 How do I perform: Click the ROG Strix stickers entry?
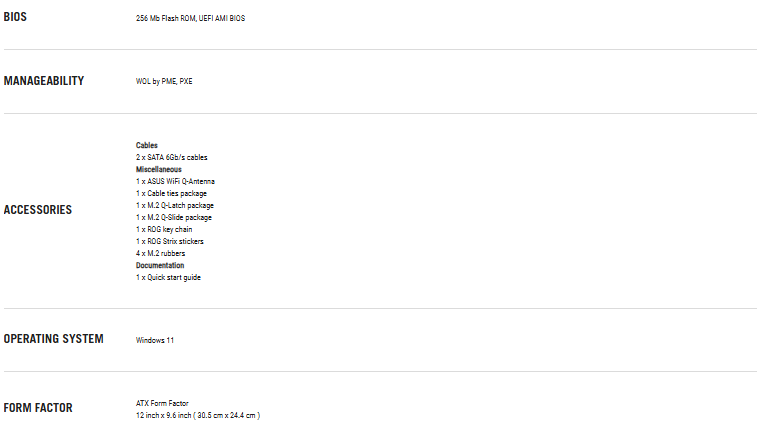point(170,241)
